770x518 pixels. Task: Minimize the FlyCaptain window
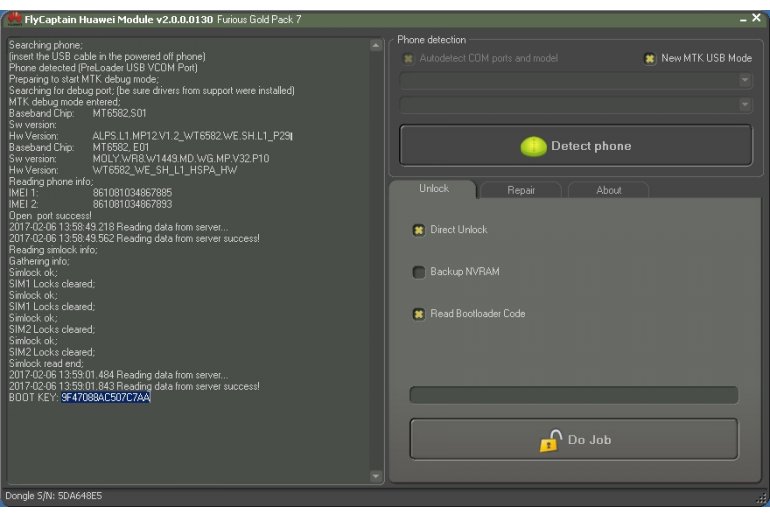[742, 20]
